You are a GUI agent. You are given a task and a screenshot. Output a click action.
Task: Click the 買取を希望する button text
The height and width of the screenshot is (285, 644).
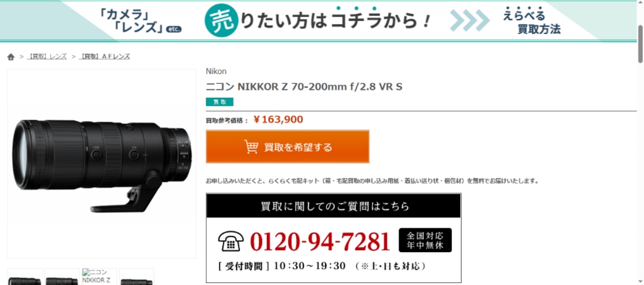pyautogui.click(x=298, y=147)
